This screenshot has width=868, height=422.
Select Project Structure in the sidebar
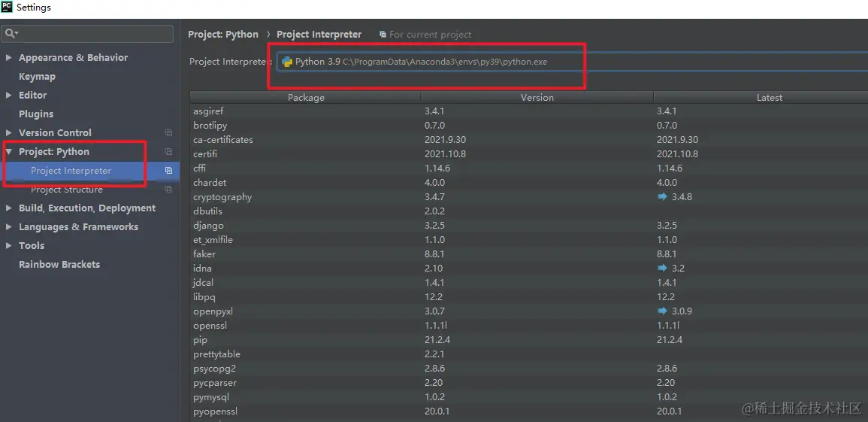pos(66,190)
